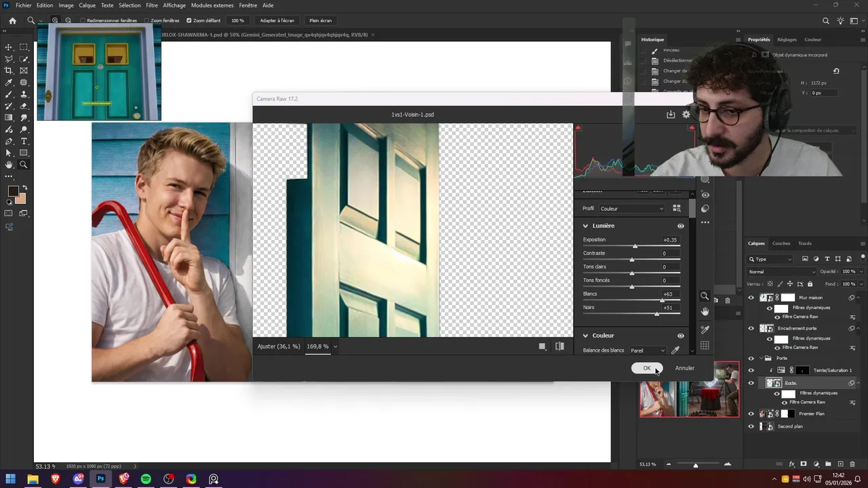The width and height of the screenshot is (868, 488).
Task: Toggle before/after view in Camera Raw
Action: pos(559,346)
